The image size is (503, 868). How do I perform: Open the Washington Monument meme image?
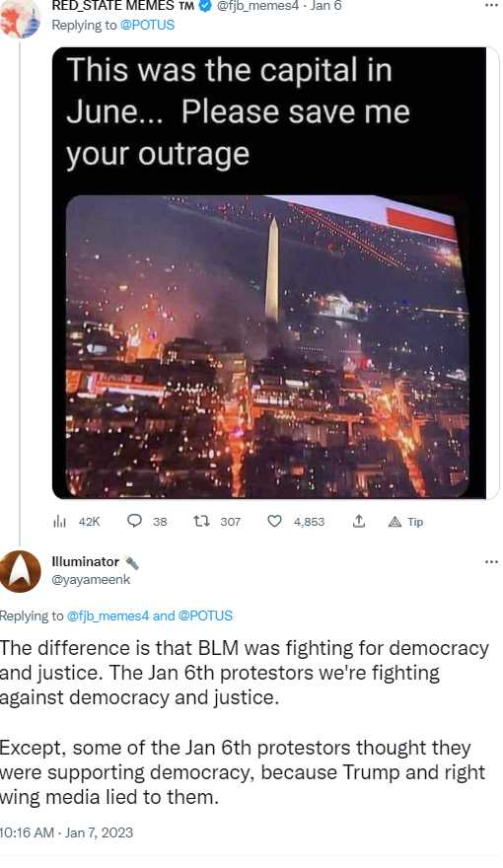tap(270, 273)
